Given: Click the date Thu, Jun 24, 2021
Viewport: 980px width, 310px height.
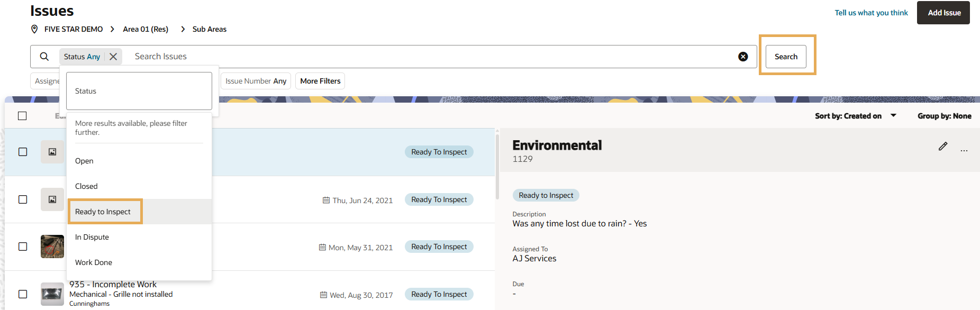Looking at the screenshot, I should click(x=362, y=200).
